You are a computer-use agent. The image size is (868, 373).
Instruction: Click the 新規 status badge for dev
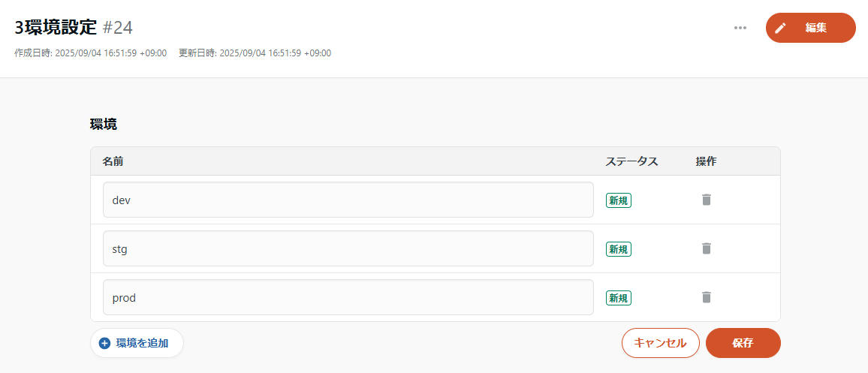click(x=619, y=200)
